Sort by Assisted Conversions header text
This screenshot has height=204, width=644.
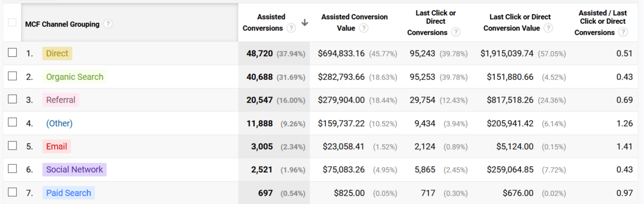click(x=264, y=23)
